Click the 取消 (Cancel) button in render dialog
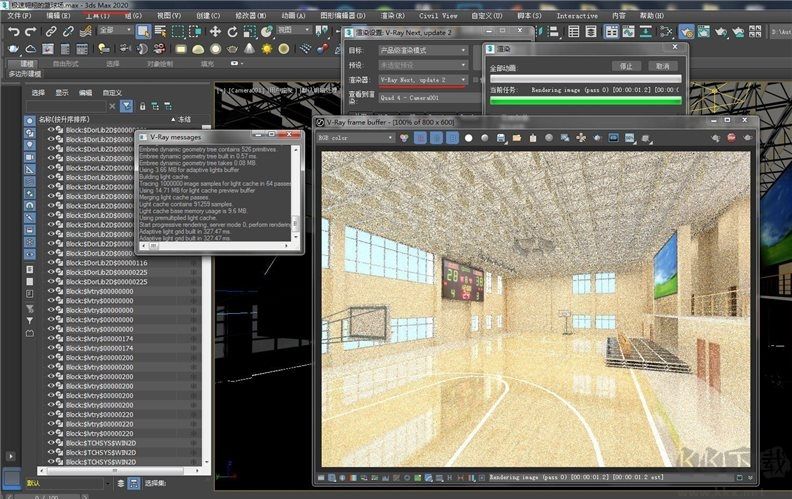 pos(662,65)
